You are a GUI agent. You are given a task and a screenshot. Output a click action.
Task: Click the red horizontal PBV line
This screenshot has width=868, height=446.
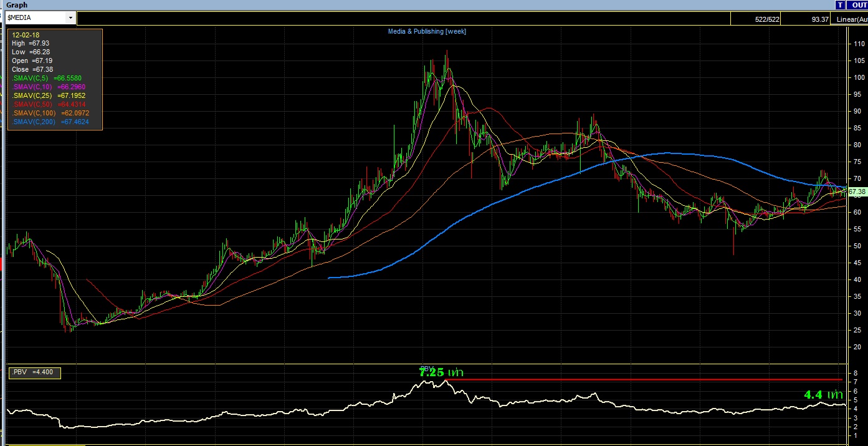coord(643,379)
